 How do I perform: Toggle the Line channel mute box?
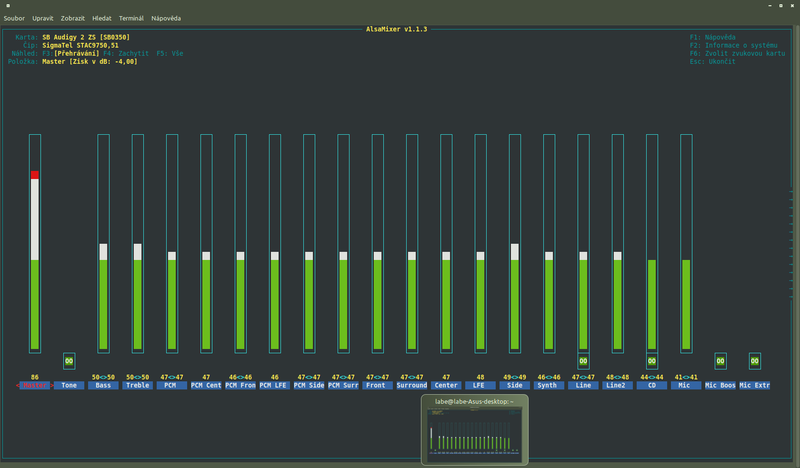point(583,361)
